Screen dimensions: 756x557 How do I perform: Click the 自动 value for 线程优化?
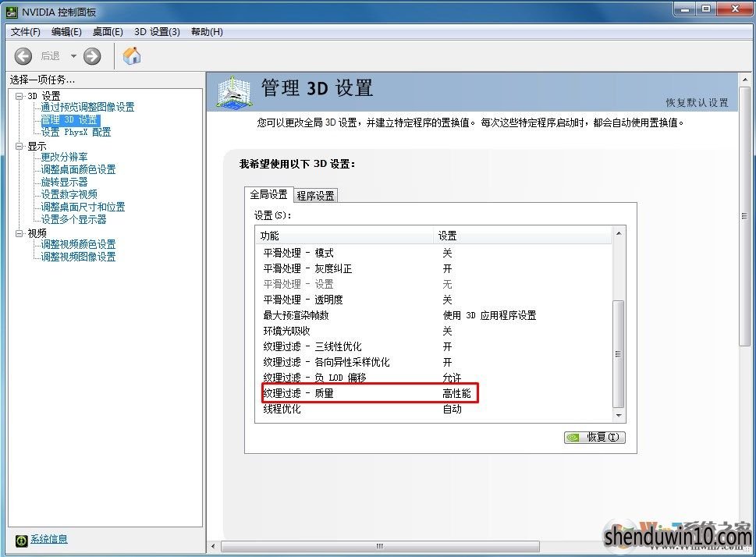coord(453,409)
